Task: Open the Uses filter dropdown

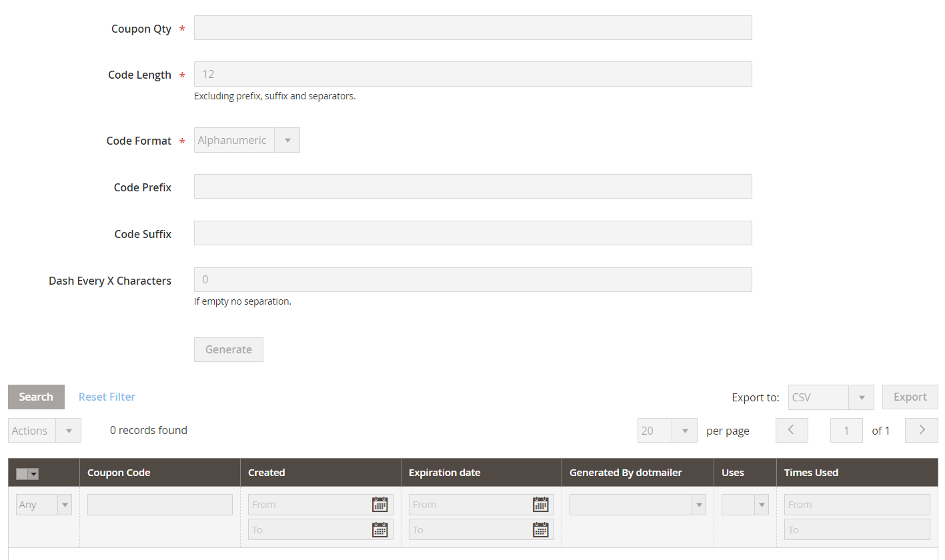Action: tap(745, 505)
